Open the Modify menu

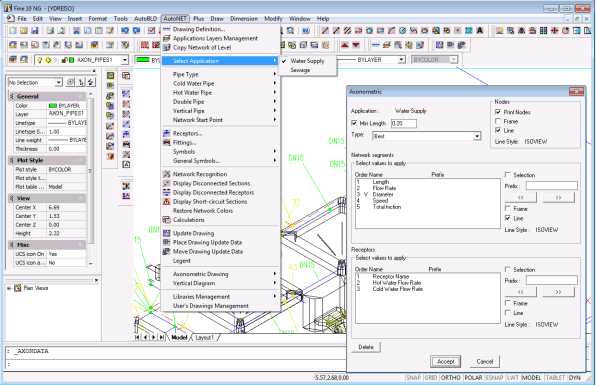[x=273, y=19]
